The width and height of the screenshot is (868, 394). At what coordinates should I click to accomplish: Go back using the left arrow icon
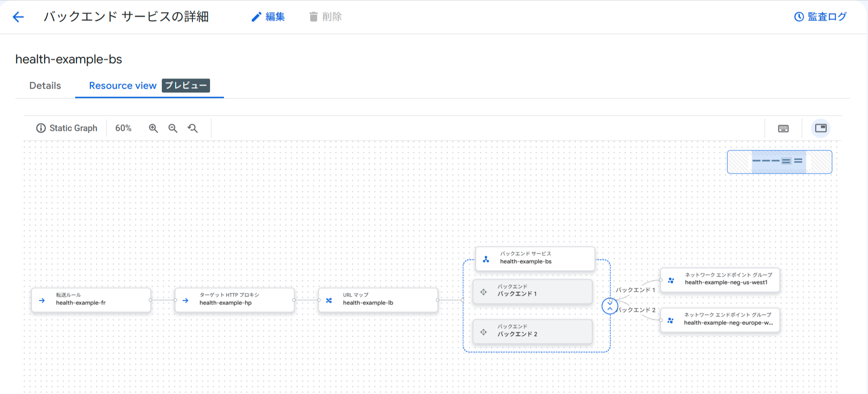tap(18, 17)
